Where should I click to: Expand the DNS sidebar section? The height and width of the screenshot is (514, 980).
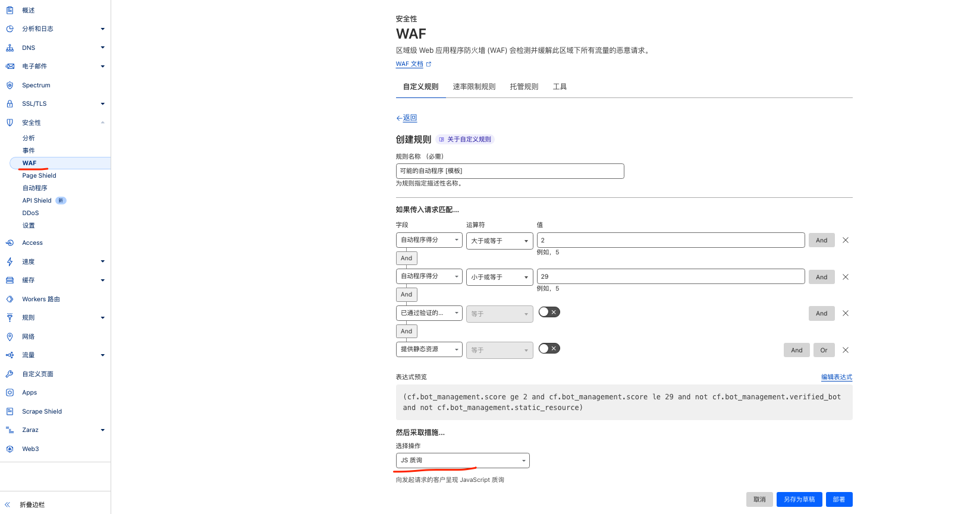tap(102, 48)
